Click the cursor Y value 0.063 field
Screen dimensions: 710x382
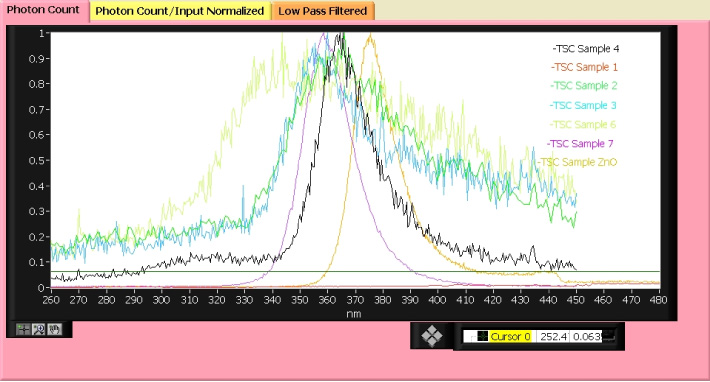click(x=587, y=336)
